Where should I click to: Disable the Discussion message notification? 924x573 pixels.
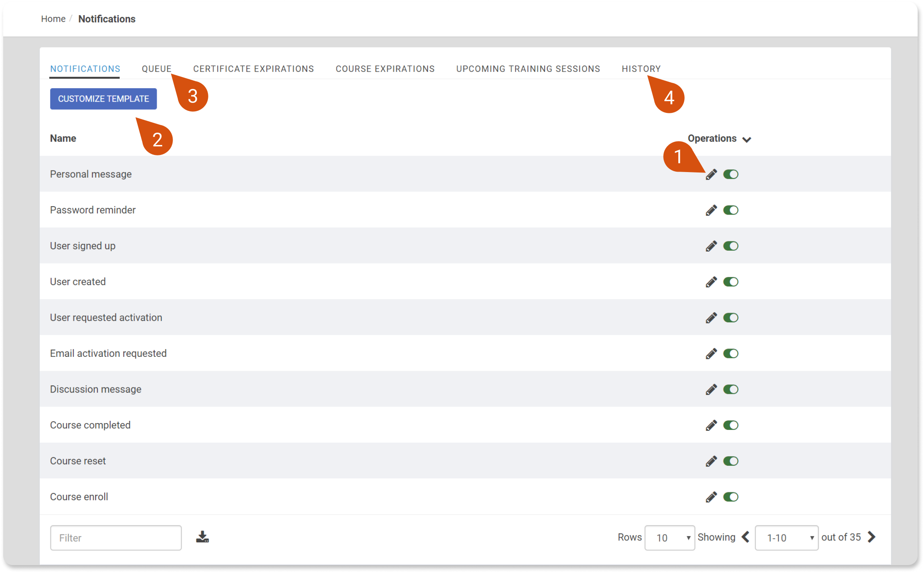pos(731,389)
